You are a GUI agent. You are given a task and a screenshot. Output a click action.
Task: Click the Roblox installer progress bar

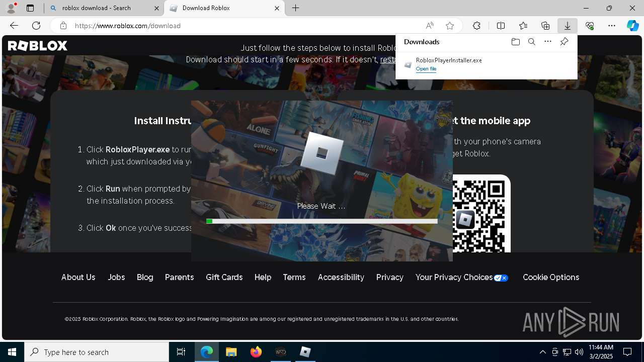click(x=322, y=221)
